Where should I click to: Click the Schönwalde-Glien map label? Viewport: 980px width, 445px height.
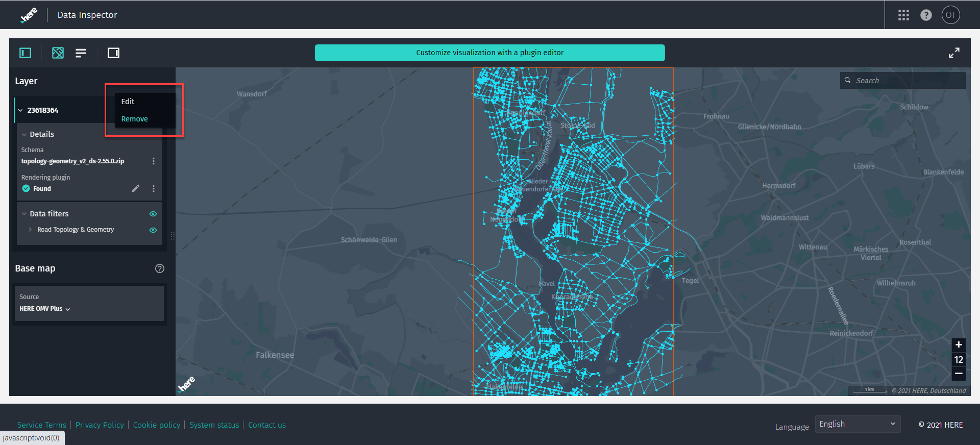(369, 240)
